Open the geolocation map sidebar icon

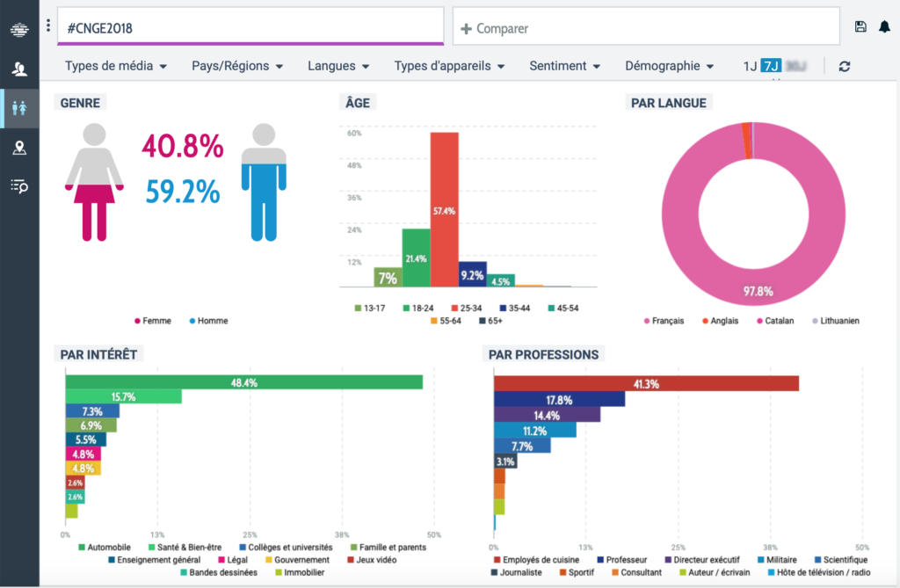click(x=19, y=148)
